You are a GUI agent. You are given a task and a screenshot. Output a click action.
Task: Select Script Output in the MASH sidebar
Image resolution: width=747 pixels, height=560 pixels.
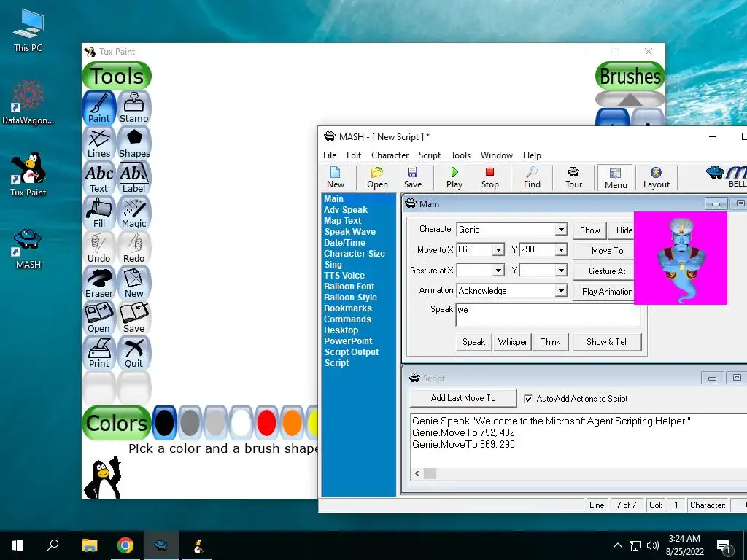[352, 352]
